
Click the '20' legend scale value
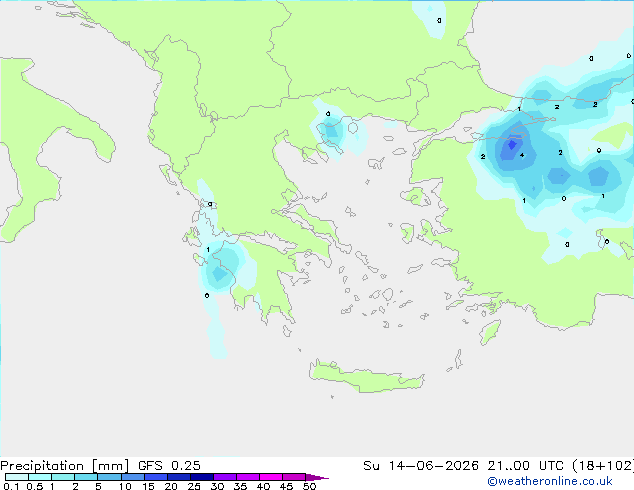[x=171, y=486]
